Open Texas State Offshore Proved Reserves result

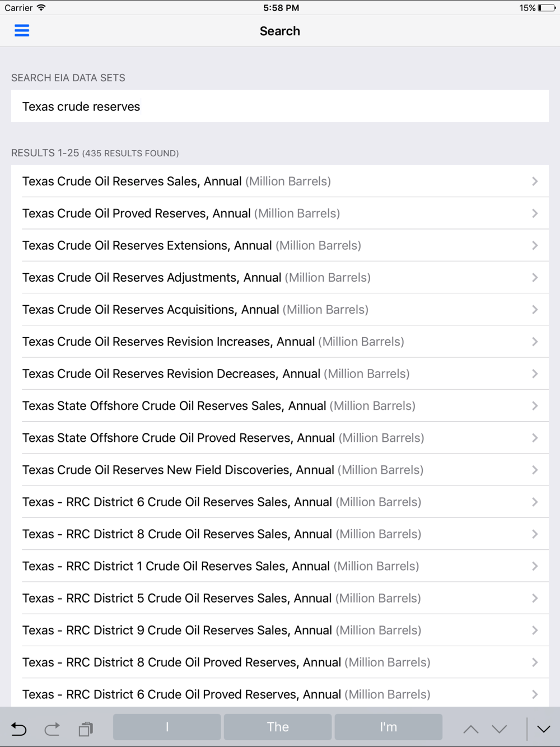pyautogui.click(x=223, y=438)
